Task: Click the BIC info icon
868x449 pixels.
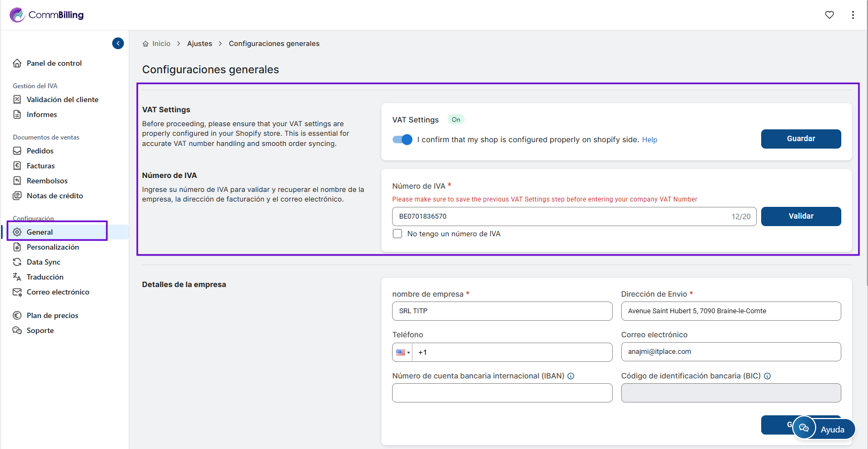Action: [767, 376]
